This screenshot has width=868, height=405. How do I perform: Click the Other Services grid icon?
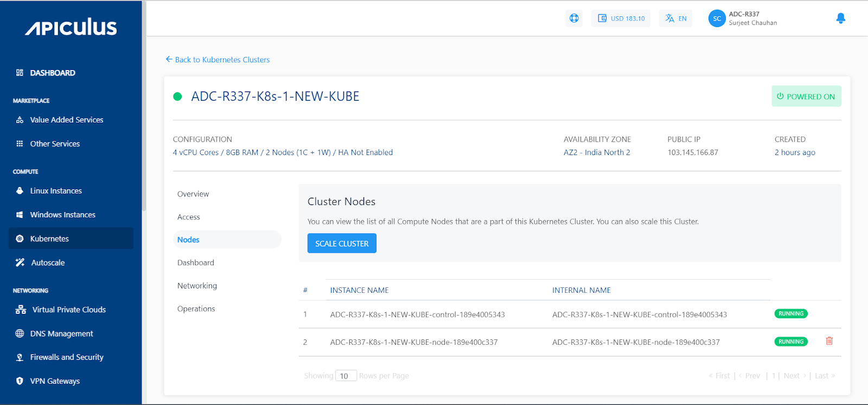point(20,144)
